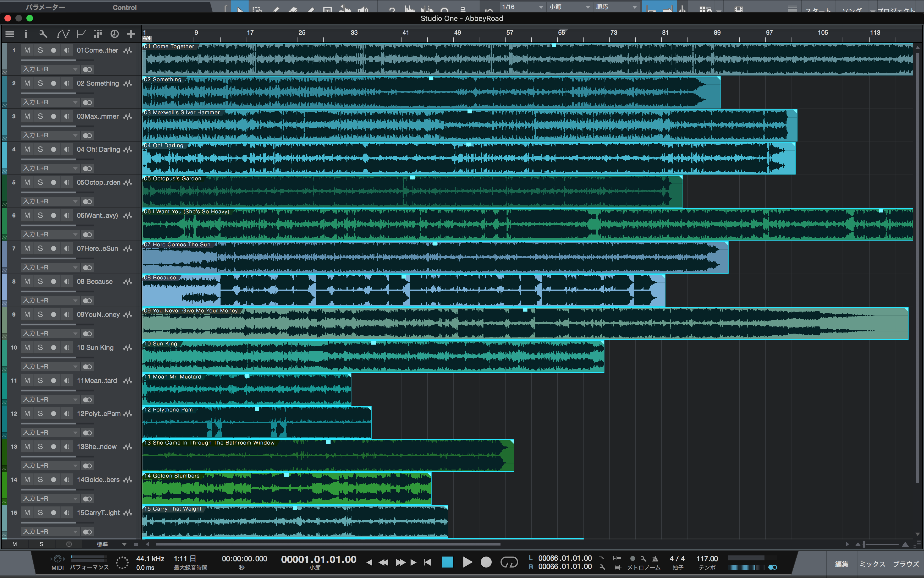The height and width of the screenshot is (578, 924).
Task: Toggle the loop button in the transport
Action: tap(509, 562)
